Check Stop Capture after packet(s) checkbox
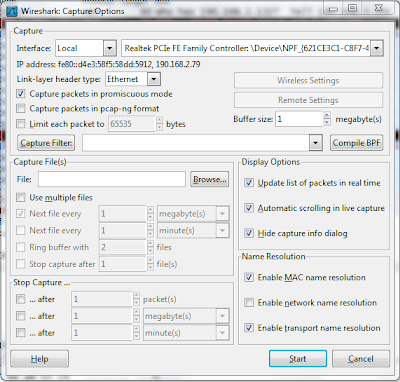The height and width of the screenshot is (382, 400). click(21, 299)
